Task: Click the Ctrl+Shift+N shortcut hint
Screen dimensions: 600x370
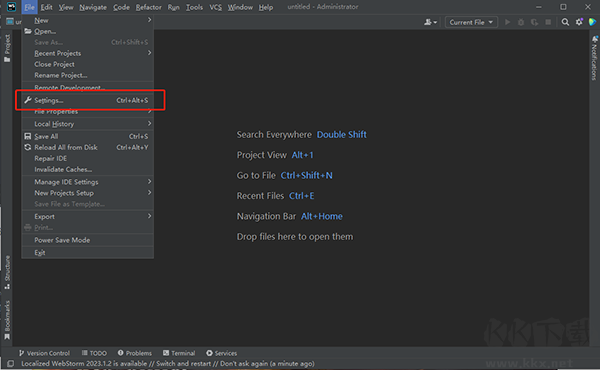Action: tap(307, 175)
